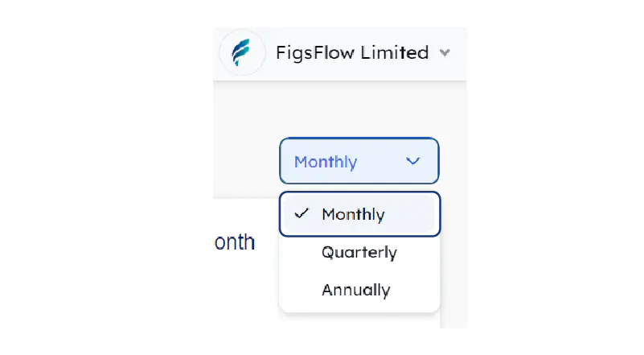Select Quarterly from the period list
The image size is (644, 355).
click(x=359, y=252)
